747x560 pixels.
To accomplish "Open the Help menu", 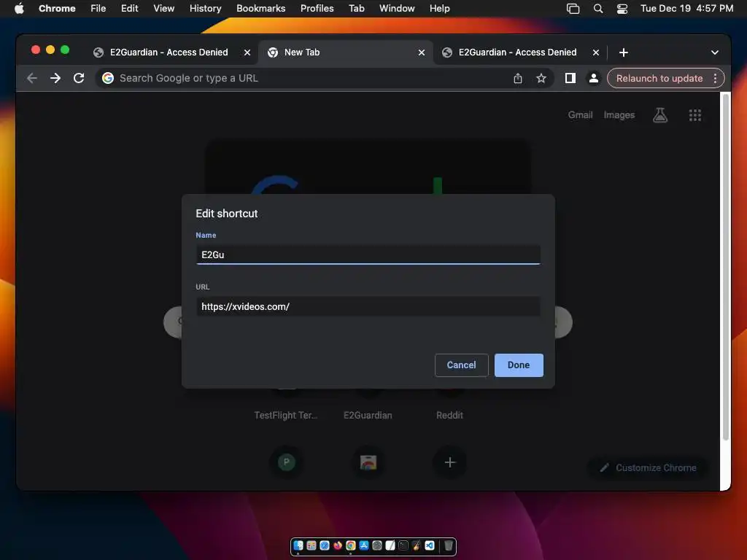I will coord(439,8).
